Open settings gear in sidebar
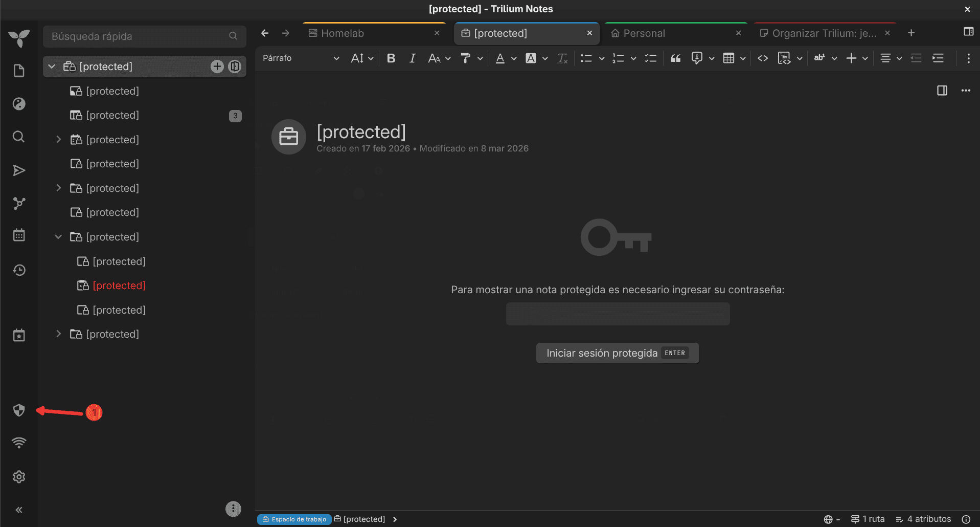Viewport: 980px width, 527px height. point(19,477)
